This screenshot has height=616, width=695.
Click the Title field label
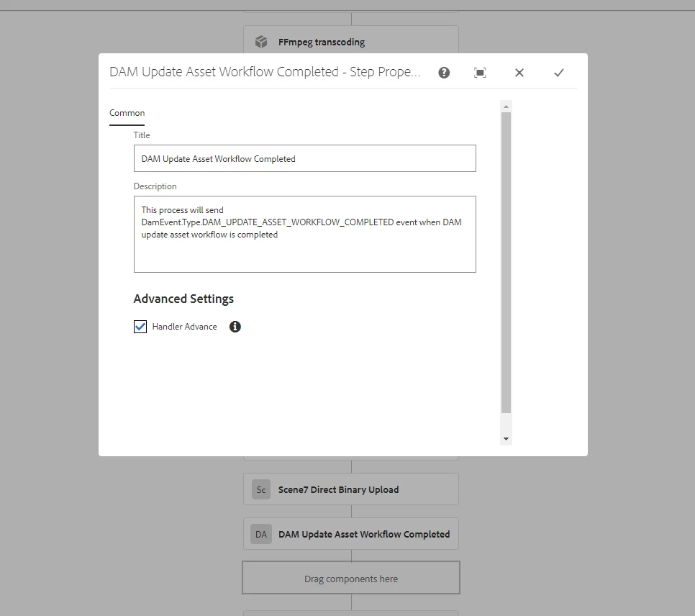coord(142,135)
